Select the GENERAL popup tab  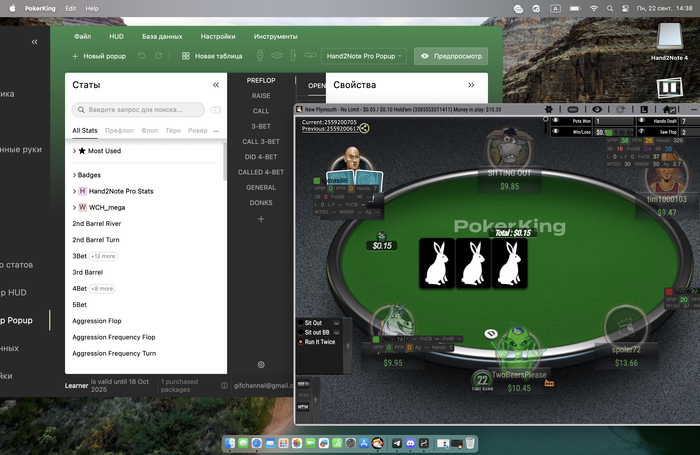[x=261, y=188]
